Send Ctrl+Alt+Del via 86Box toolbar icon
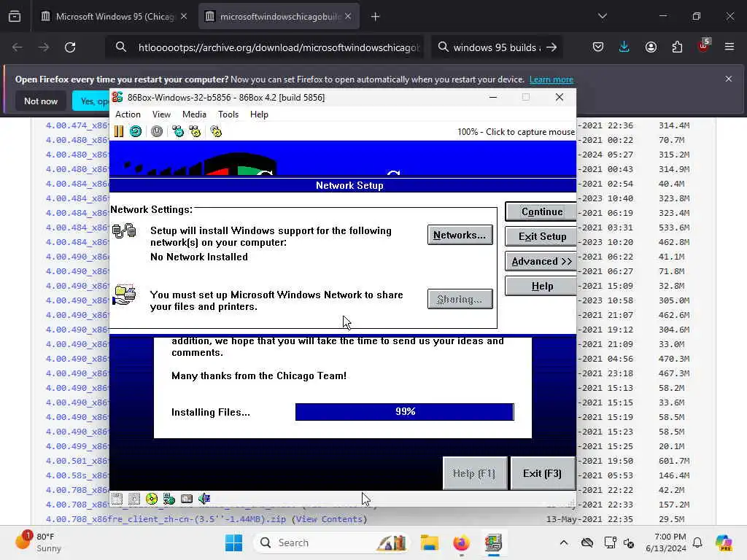747x560 pixels. [178, 131]
